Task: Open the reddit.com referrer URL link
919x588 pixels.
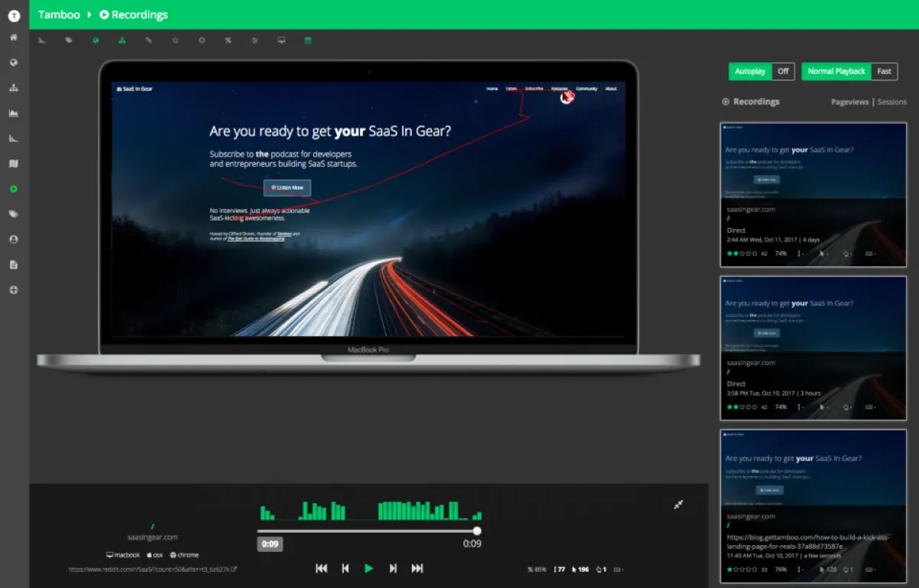Action: 152,569
